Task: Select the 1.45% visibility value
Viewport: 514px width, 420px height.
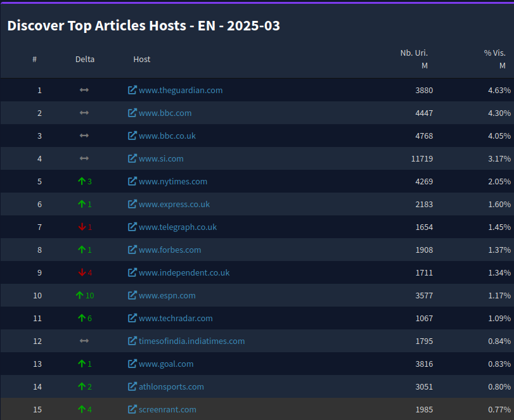Action: [x=499, y=227]
